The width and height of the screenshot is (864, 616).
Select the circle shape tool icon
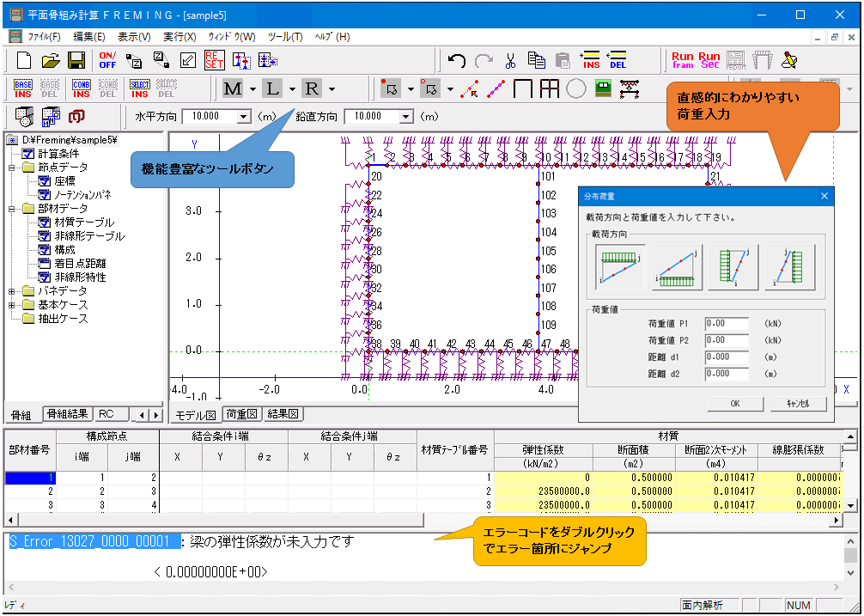[x=575, y=88]
